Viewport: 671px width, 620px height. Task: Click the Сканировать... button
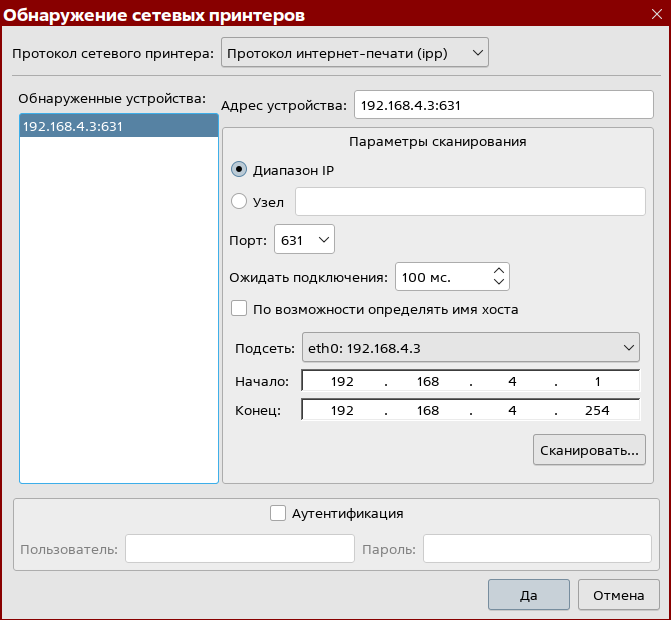(589, 450)
